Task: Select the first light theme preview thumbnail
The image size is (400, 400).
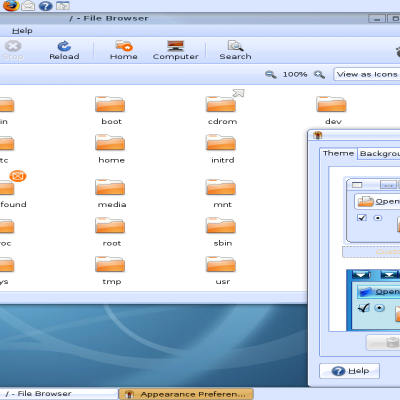Action: [x=372, y=210]
